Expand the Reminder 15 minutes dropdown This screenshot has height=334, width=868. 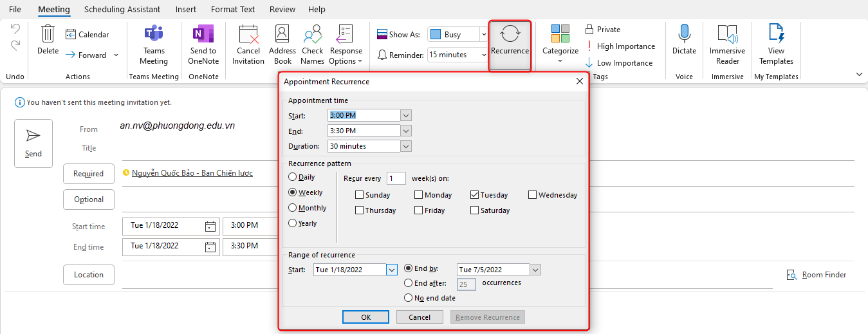coord(483,55)
